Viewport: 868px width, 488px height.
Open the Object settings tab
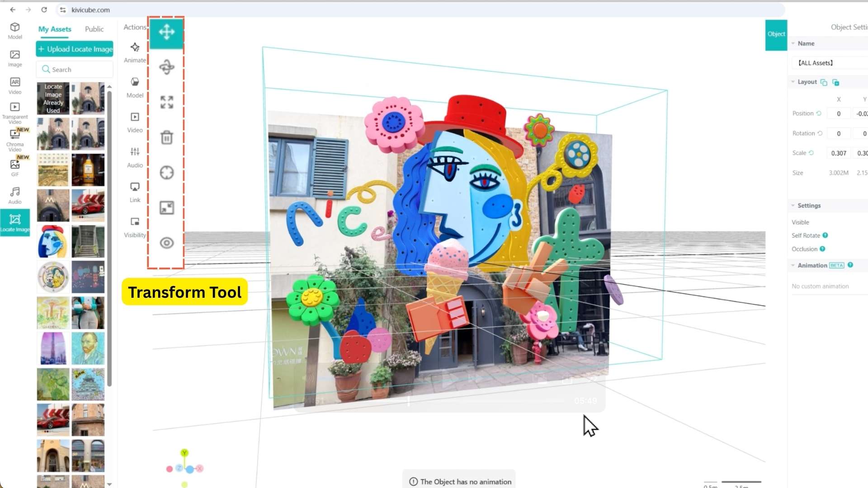pyautogui.click(x=776, y=34)
